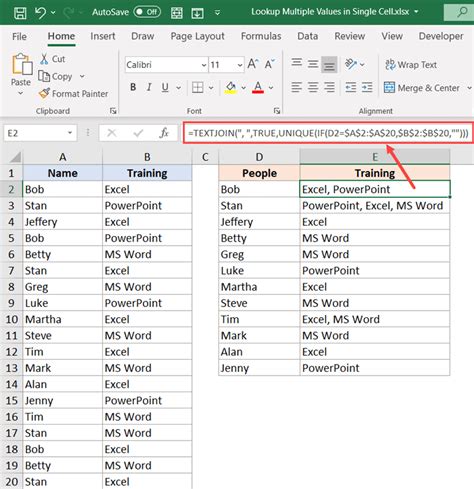Click the TEXTJOIN formula bar field

pyautogui.click(x=328, y=133)
